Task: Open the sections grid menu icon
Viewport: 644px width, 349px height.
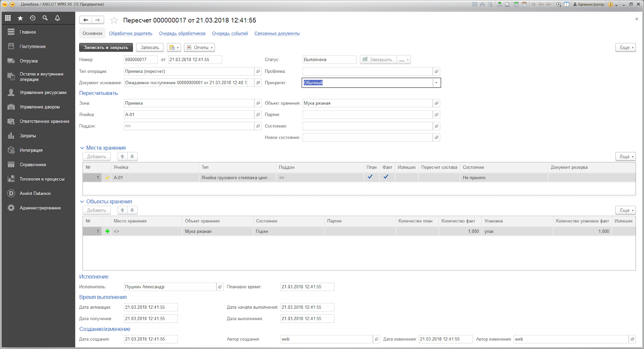Action: tap(8, 18)
